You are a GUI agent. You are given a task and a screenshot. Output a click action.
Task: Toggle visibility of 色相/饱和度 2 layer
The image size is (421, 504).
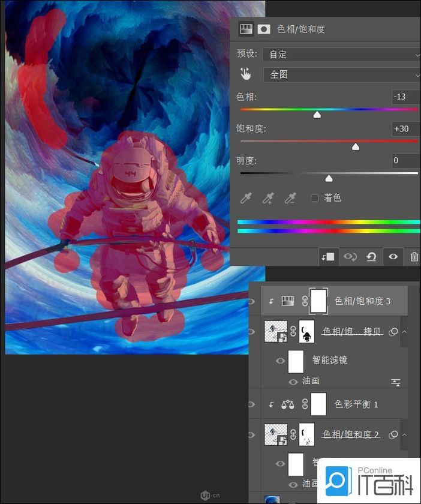251,434
